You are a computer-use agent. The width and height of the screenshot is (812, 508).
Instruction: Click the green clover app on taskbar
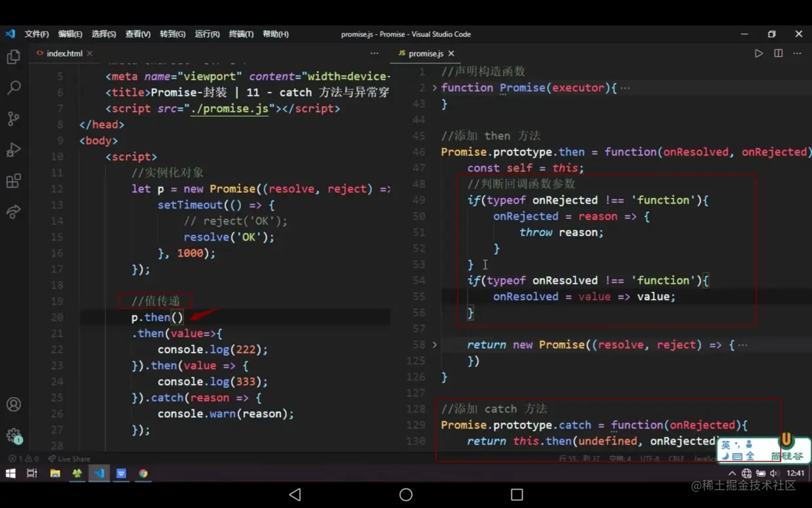coord(77,473)
